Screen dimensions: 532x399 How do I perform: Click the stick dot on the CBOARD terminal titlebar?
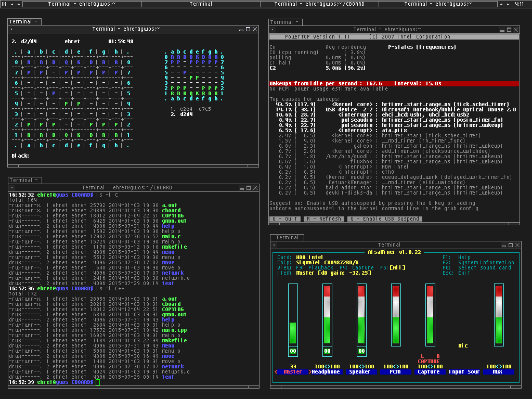click(x=11, y=188)
